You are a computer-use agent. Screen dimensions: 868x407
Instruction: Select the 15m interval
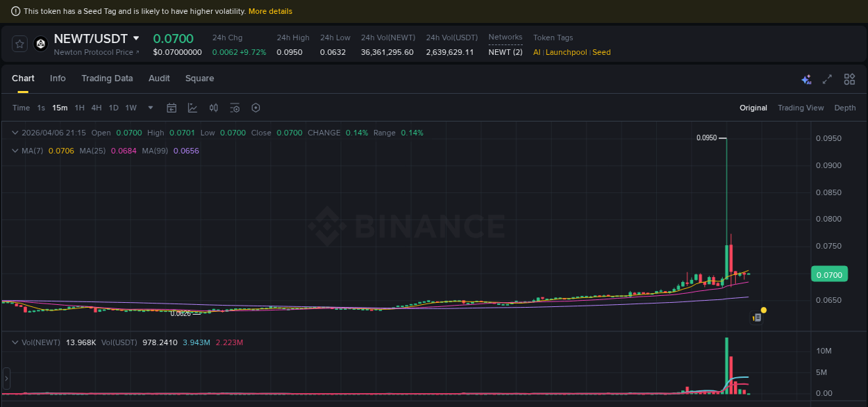(x=60, y=108)
